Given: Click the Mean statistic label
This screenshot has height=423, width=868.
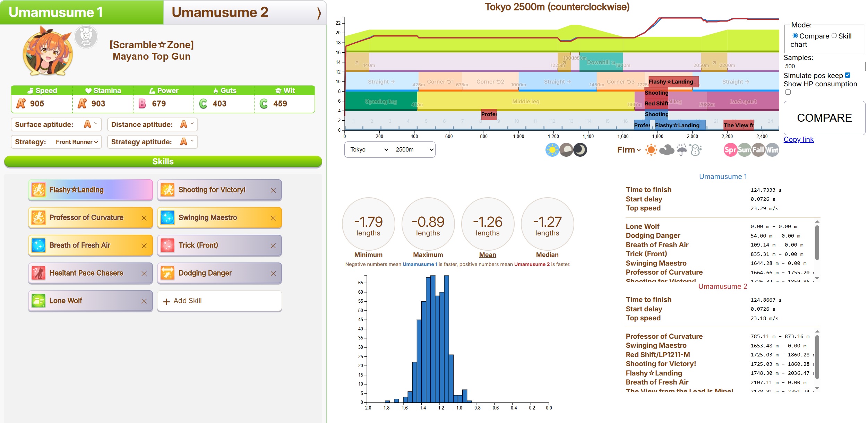Looking at the screenshot, I should tap(488, 254).
